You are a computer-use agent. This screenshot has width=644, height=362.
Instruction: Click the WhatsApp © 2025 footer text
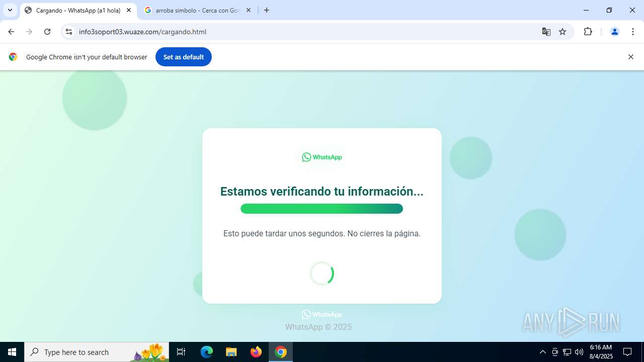point(318,327)
